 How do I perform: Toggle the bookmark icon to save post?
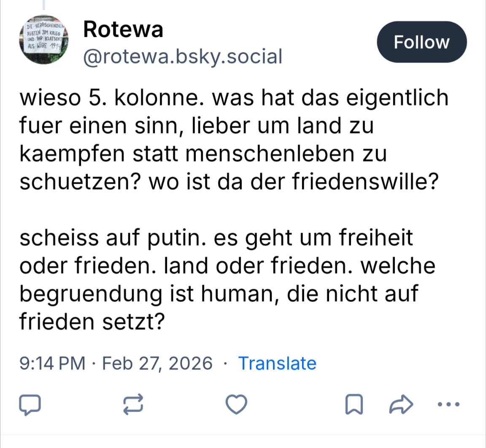(354, 404)
